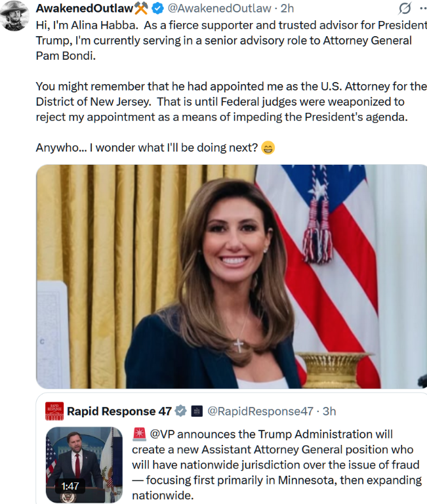Open the three-dot more options menu
This screenshot has width=427, height=504.
424,9
